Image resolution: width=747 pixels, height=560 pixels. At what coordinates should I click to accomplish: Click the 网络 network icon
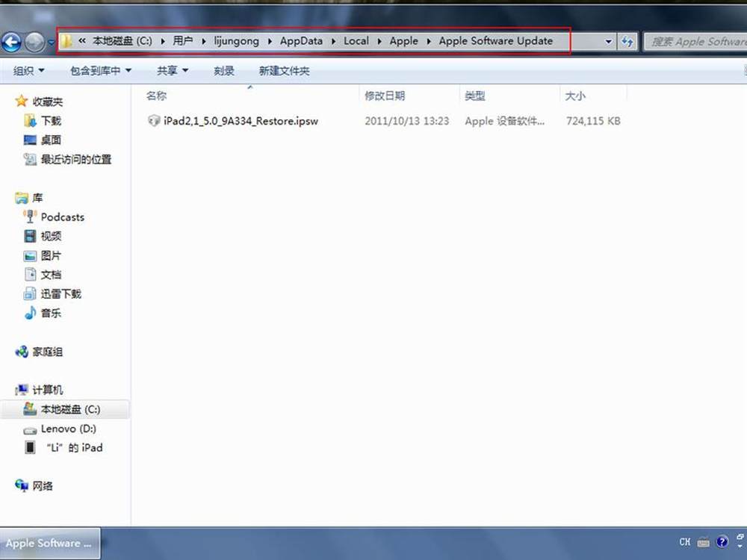[x=22, y=486]
